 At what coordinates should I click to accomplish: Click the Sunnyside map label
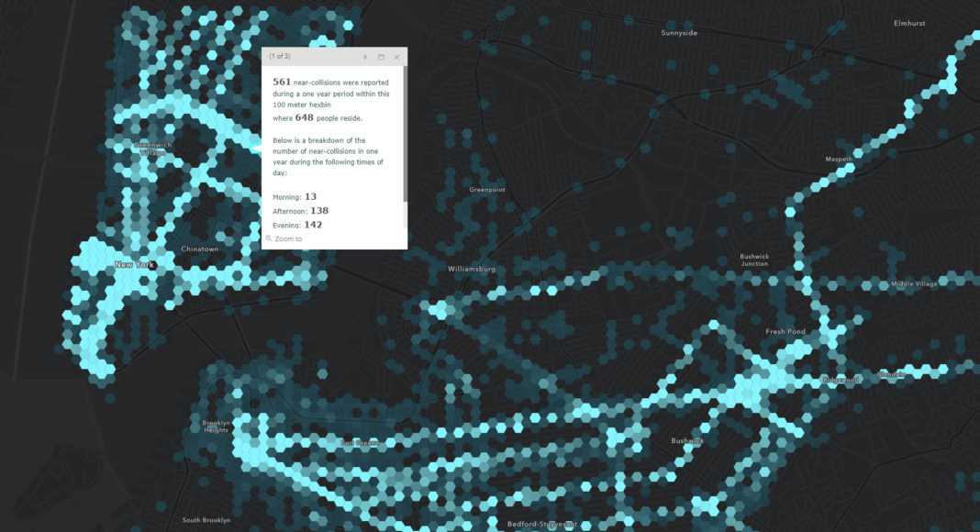[x=679, y=32]
